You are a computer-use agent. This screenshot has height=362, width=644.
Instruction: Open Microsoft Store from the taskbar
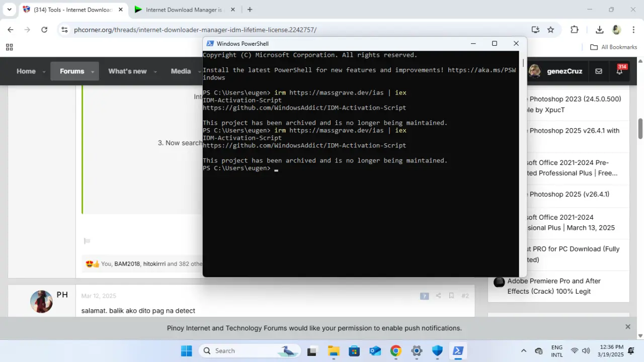pos(354,351)
